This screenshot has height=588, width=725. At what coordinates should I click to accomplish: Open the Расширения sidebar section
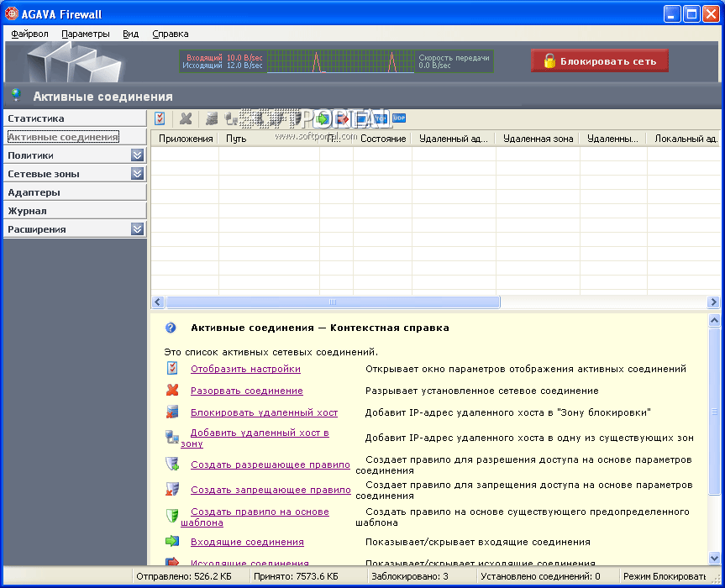(x=75, y=229)
